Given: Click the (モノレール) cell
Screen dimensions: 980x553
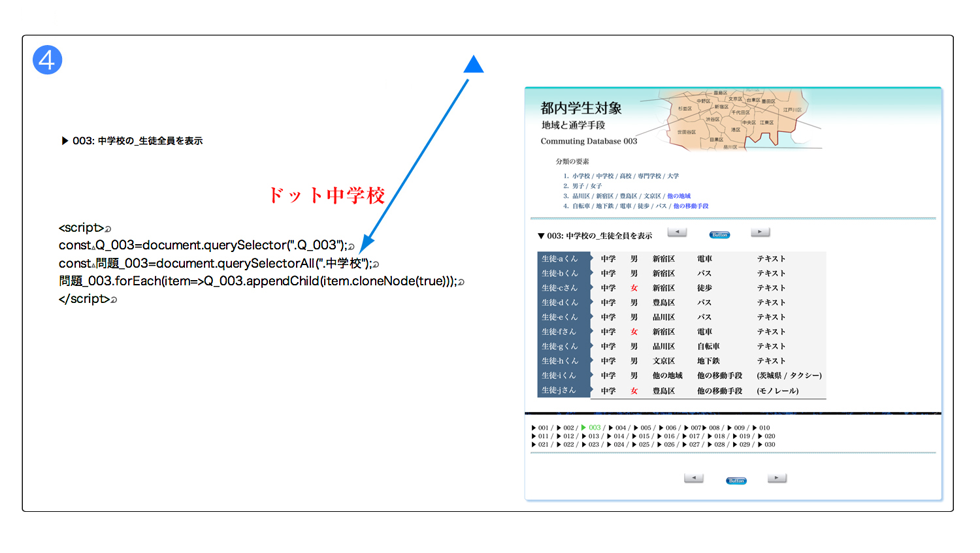Looking at the screenshot, I should (x=777, y=391).
